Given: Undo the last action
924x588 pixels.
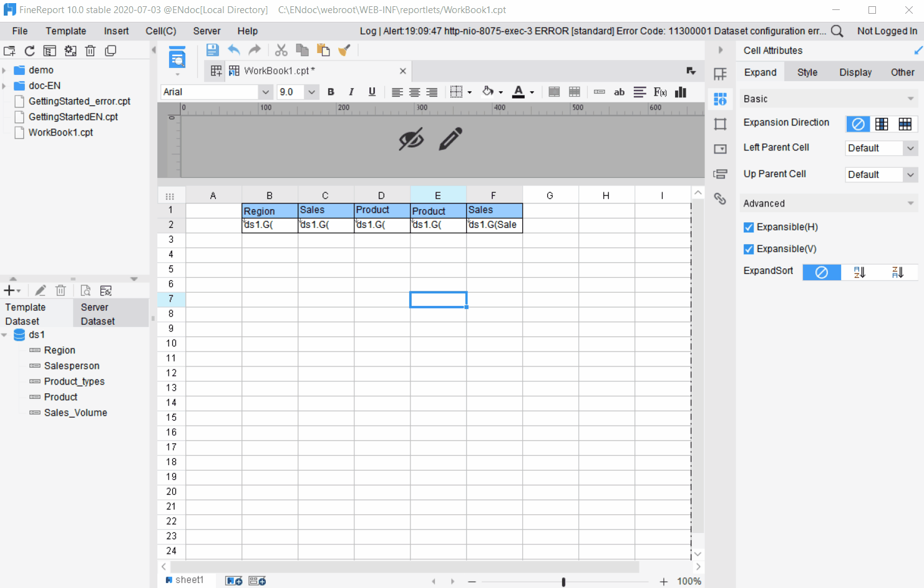Looking at the screenshot, I should click(234, 50).
